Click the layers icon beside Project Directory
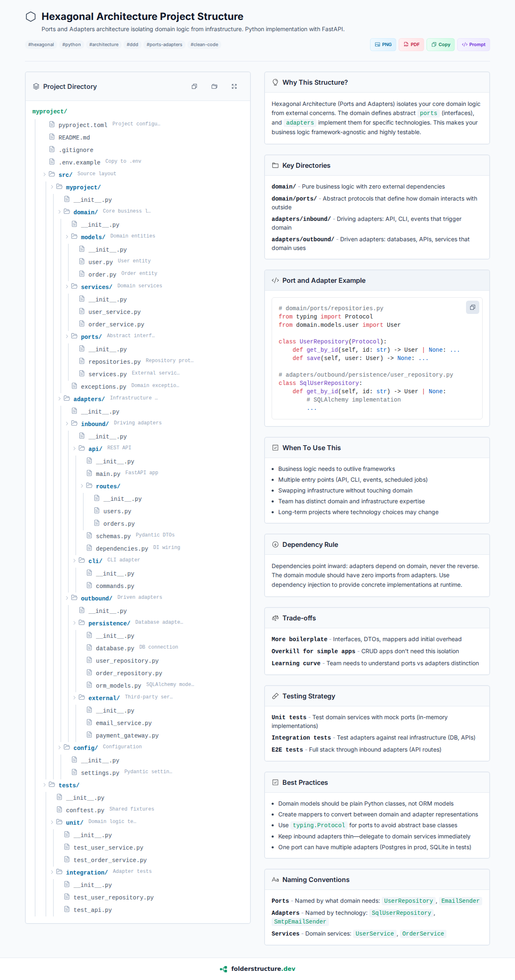This screenshot has height=980, width=515. click(36, 86)
